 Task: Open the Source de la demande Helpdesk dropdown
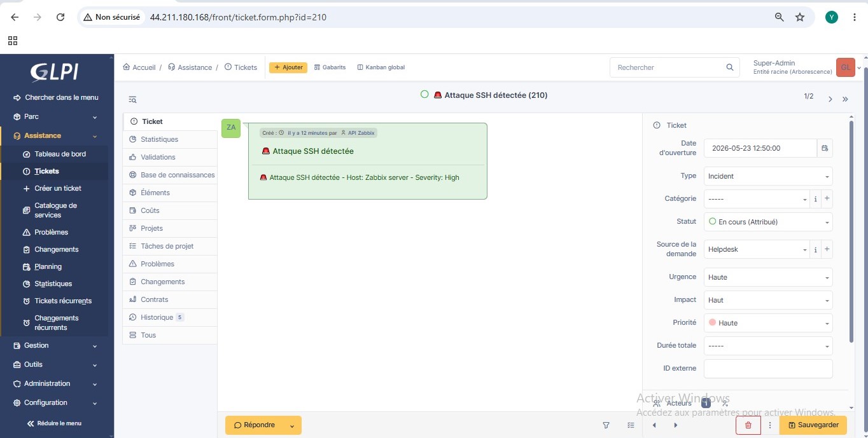pos(757,249)
